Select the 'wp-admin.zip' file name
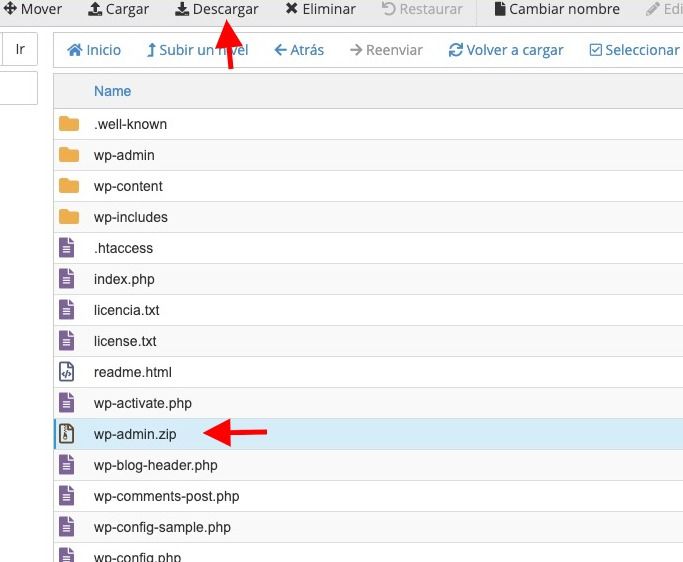 [135, 434]
